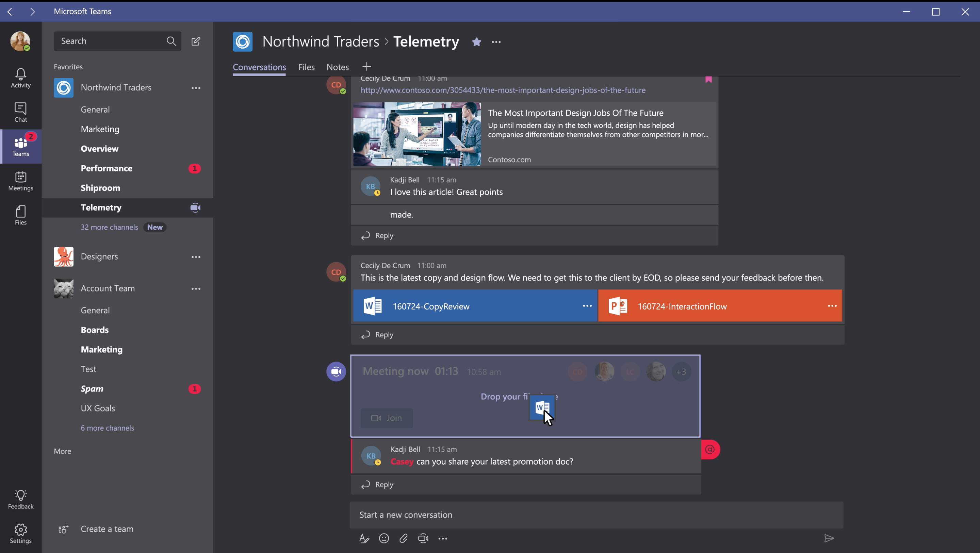The height and width of the screenshot is (553, 980).
Task: Expand 6 more channels
Action: pos(107,428)
